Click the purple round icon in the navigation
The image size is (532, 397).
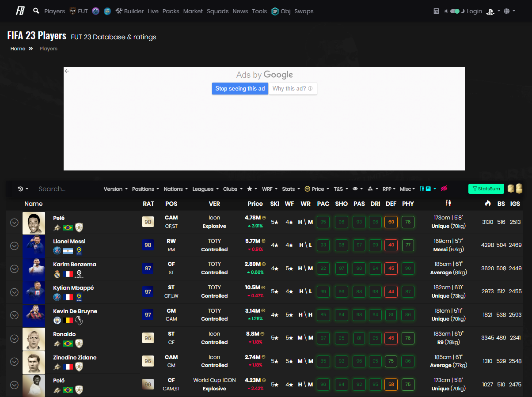(x=95, y=11)
